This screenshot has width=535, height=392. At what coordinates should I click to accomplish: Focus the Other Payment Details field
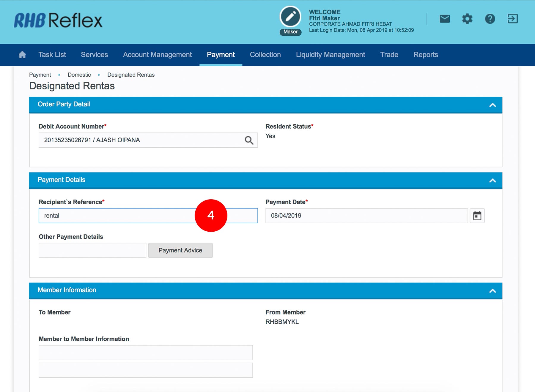click(x=92, y=250)
